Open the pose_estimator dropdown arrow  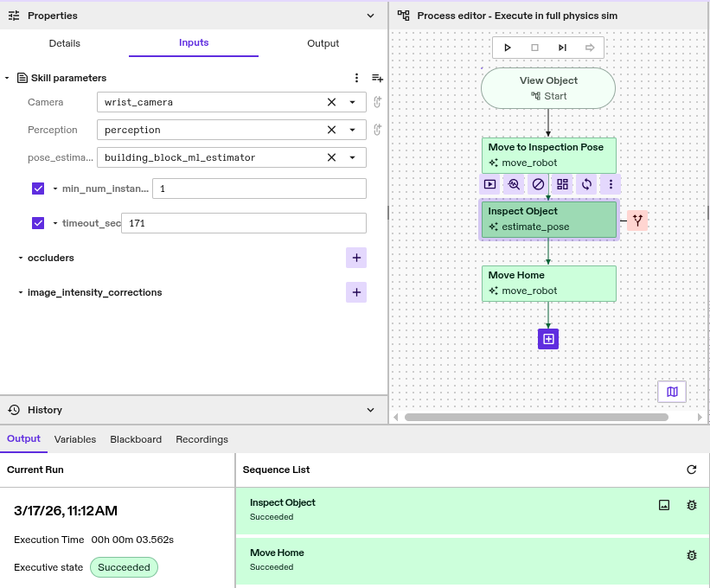point(352,157)
